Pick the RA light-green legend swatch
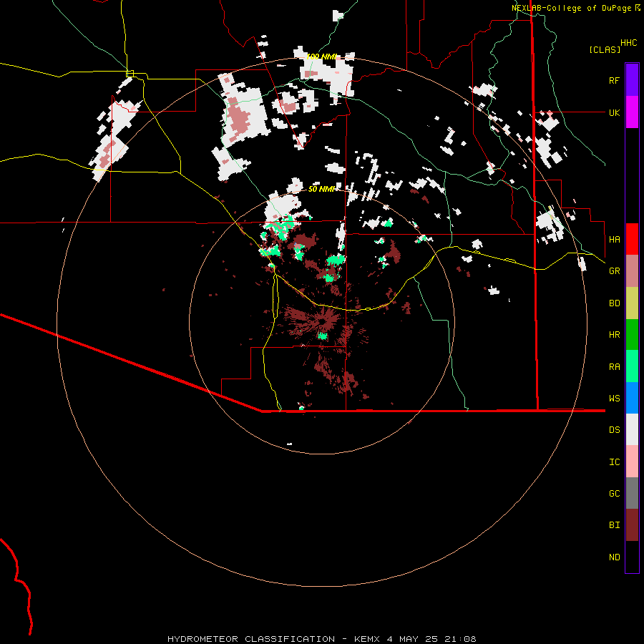 point(632,366)
